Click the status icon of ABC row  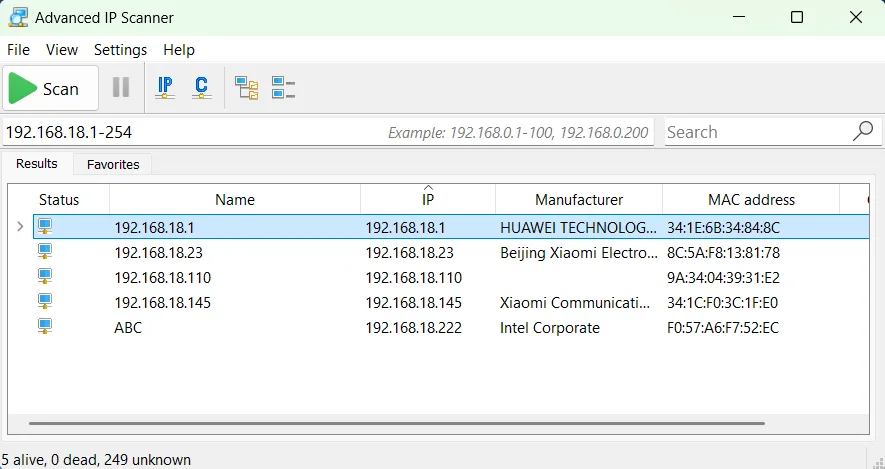point(45,327)
